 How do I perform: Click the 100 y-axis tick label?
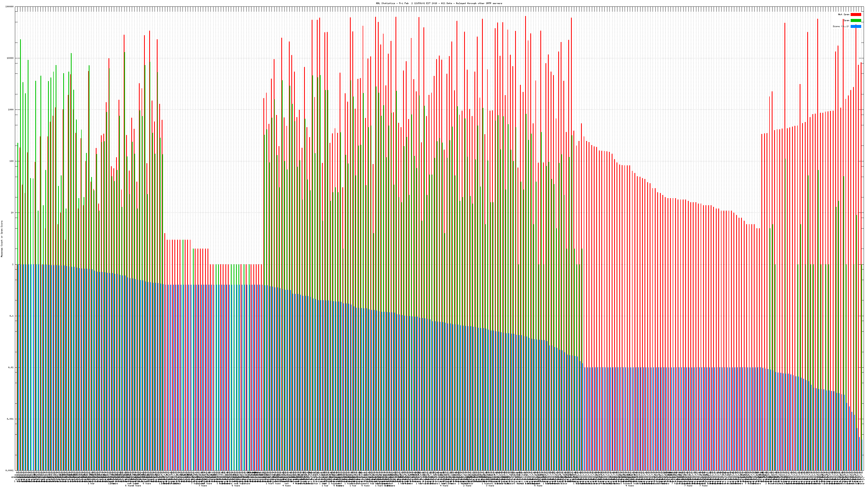click(11, 161)
